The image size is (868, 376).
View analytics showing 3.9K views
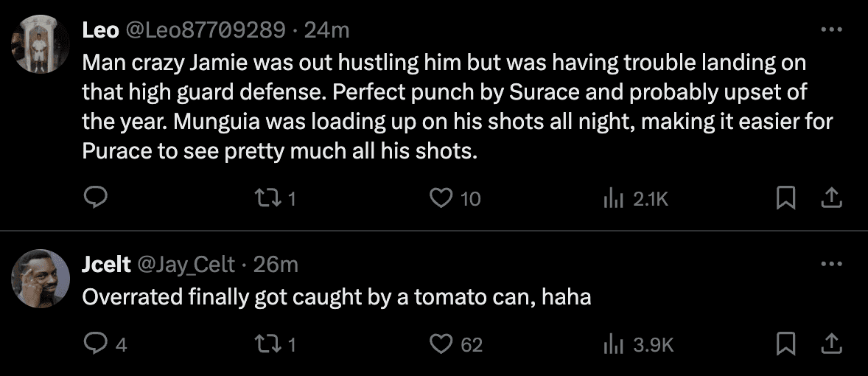tap(612, 344)
